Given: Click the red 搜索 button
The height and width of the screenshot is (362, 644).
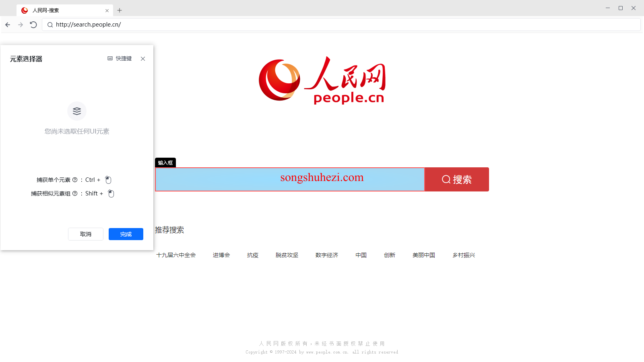Looking at the screenshot, I should [457, 179].
